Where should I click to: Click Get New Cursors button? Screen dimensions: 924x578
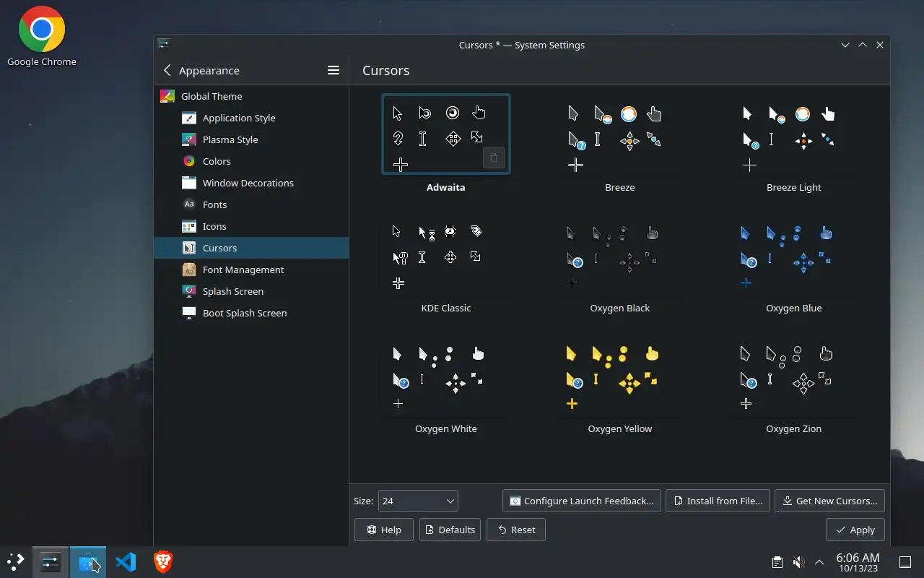[x=829, y=501]
